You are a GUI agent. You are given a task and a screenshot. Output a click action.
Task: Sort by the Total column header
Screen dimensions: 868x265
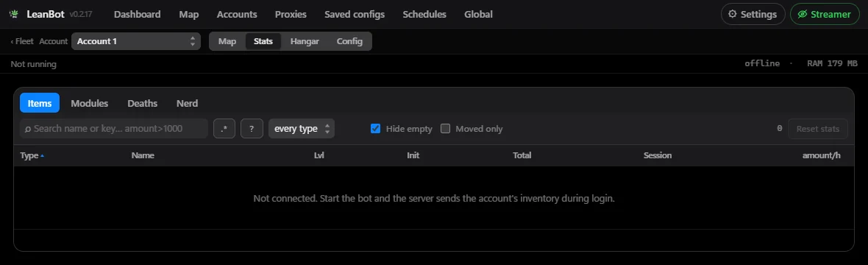(522, 156)
